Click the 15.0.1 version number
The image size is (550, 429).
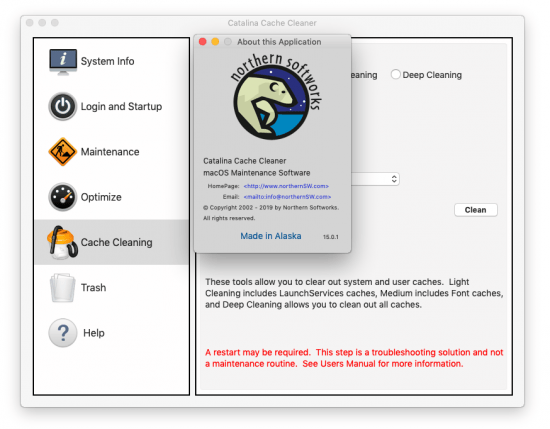[331, 237]
